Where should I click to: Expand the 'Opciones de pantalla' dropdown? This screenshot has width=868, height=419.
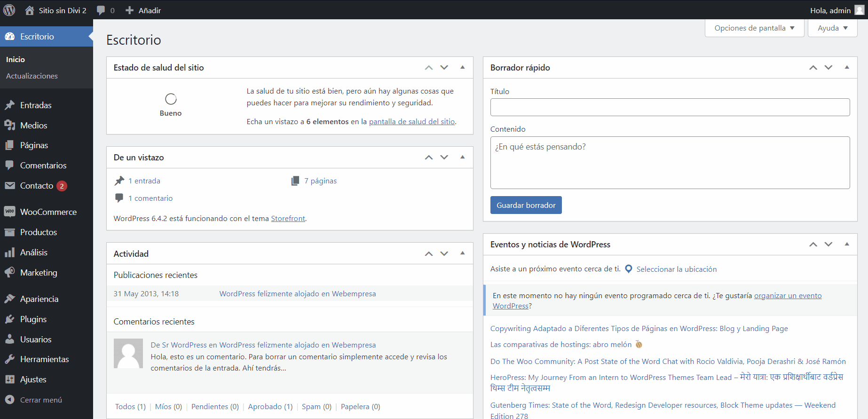tap(754, 28)
